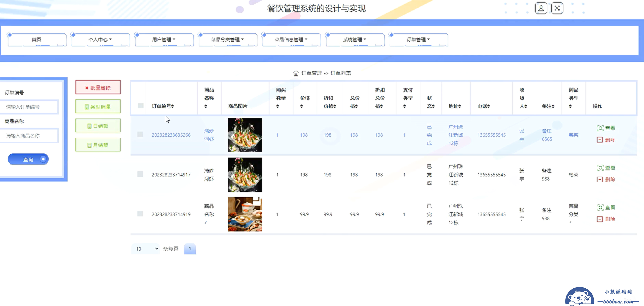644x306 pixels.
Task: Open the 10 per-page size dropdown
Action: click(146, 249)
